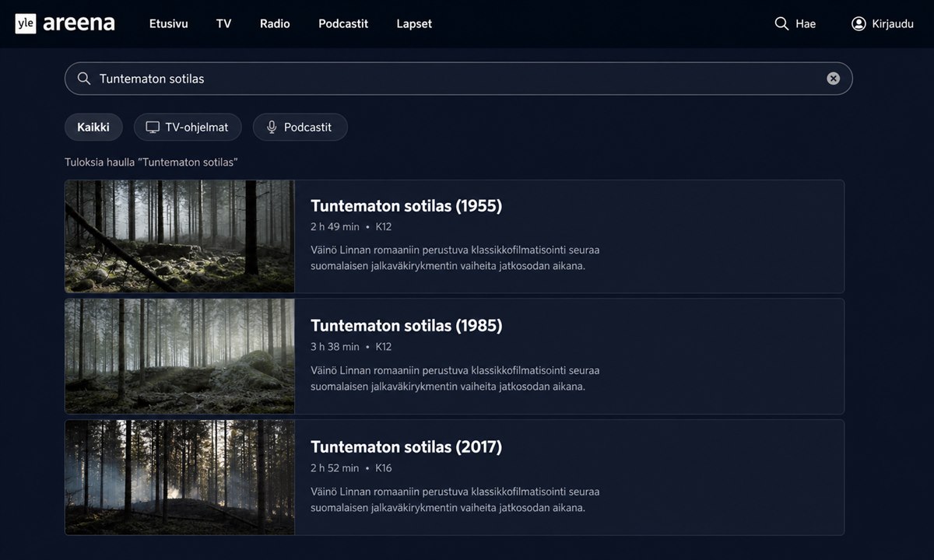
Task: Click the user profile icon beside Kirjaudu
Action: tap(859, 23)
